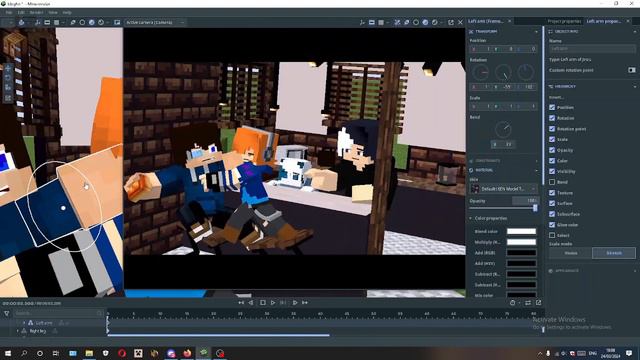Open the Render menu

coord(36,13)
